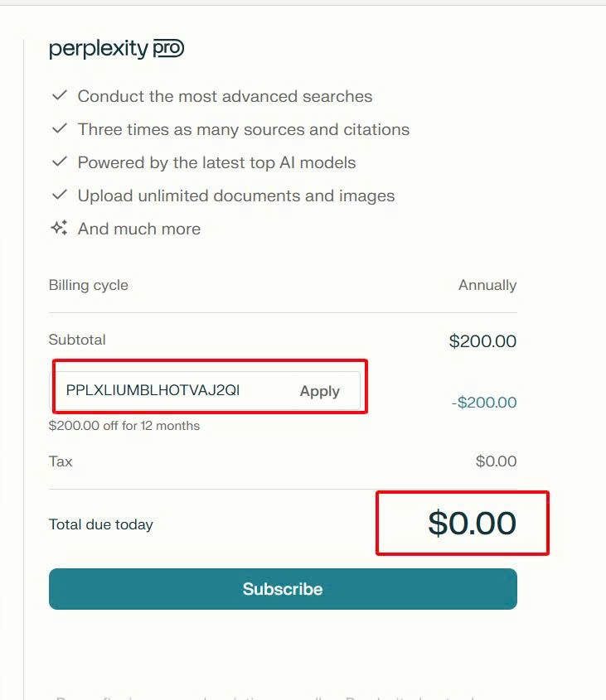606x700 pixels.
Task: Click the $200.00 off for 12 months note
Action: click(x=124, y=426)
